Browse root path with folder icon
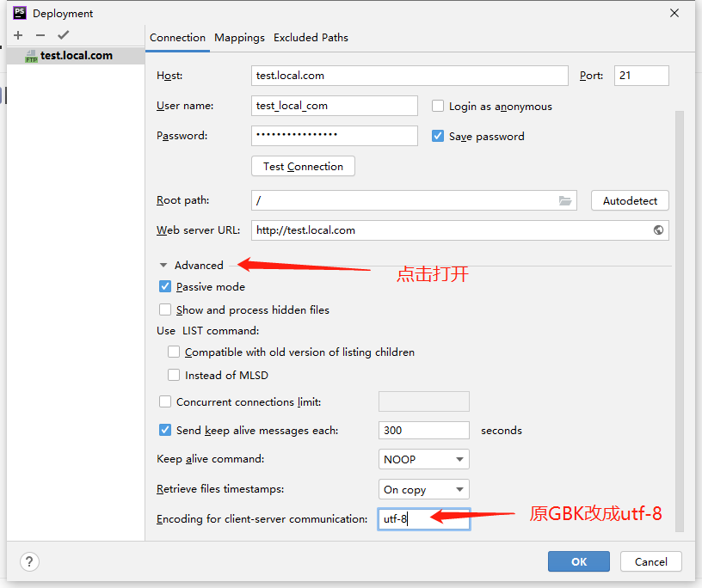Image resolution: width=702 pixels, height=588 pixels. tap(565, 201)
